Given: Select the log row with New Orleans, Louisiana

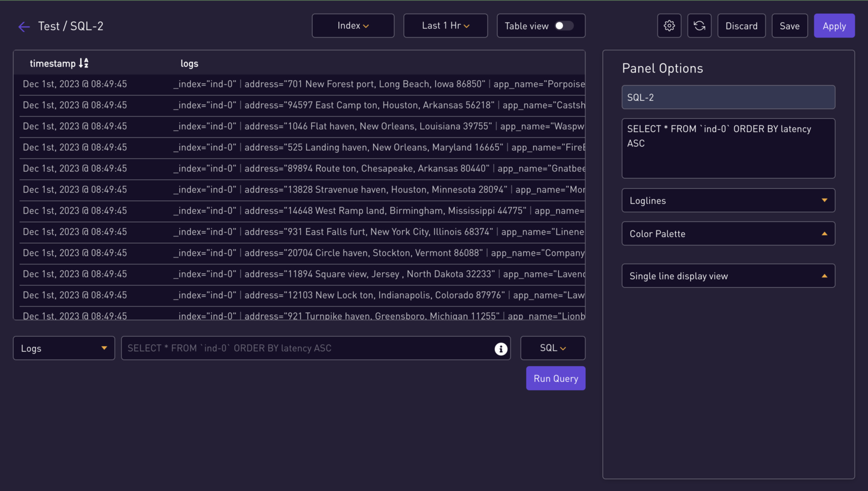Looking at the screenshot, I should (302, 127).
